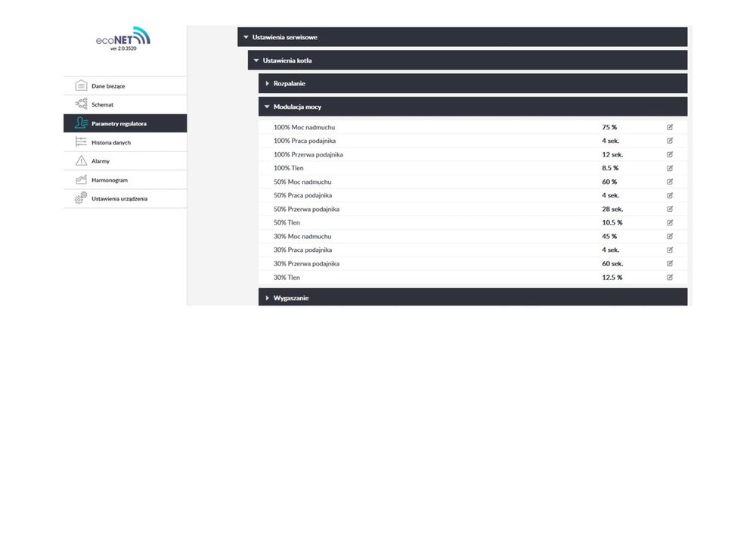Edit the 30% Tlen parameter
Screen dimensions: 756x534
coord(670,278)
